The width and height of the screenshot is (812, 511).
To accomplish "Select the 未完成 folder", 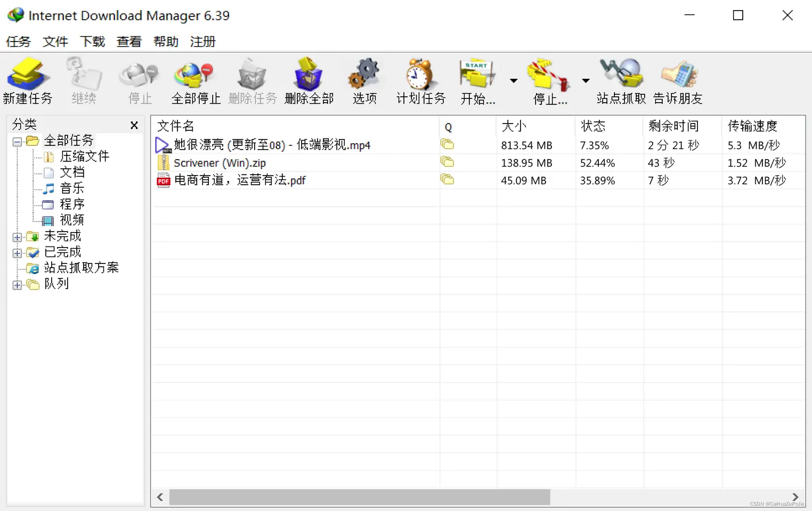I will click(62, 236).
